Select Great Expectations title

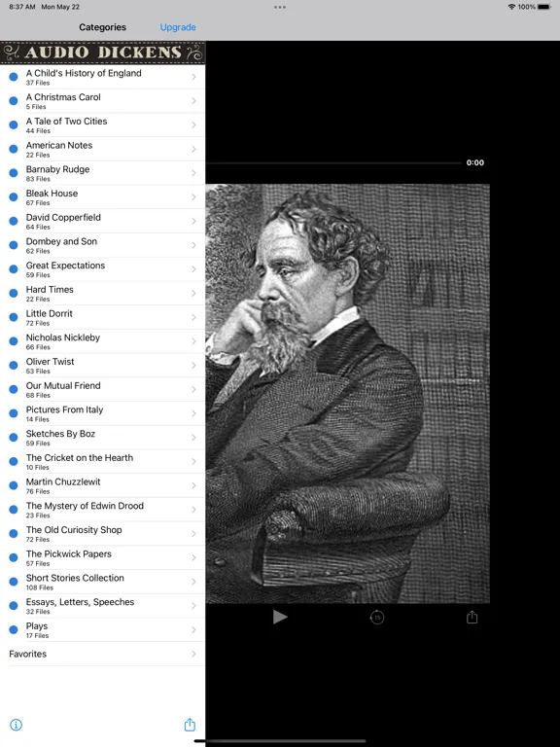coord(65,266)
